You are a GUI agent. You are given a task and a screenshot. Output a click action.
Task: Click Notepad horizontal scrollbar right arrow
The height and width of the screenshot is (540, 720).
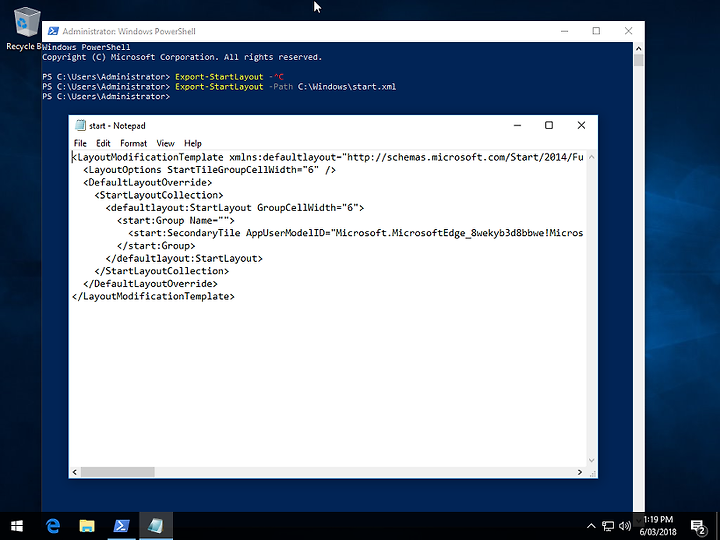(x=579, y=472)
